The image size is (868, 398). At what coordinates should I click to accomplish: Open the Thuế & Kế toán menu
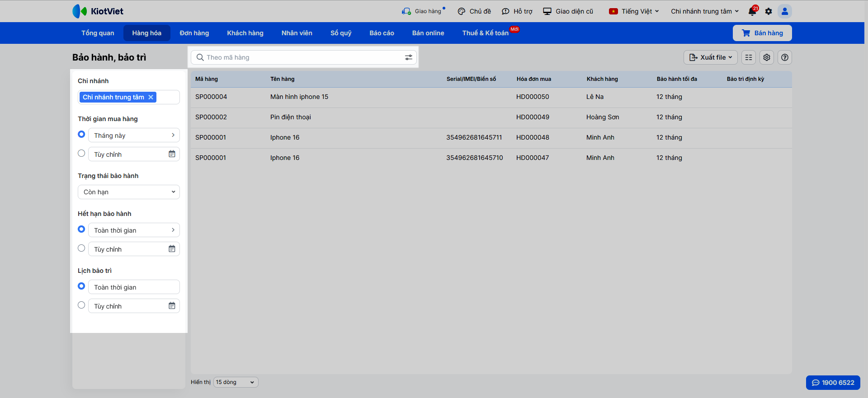[x=486, y=33]
